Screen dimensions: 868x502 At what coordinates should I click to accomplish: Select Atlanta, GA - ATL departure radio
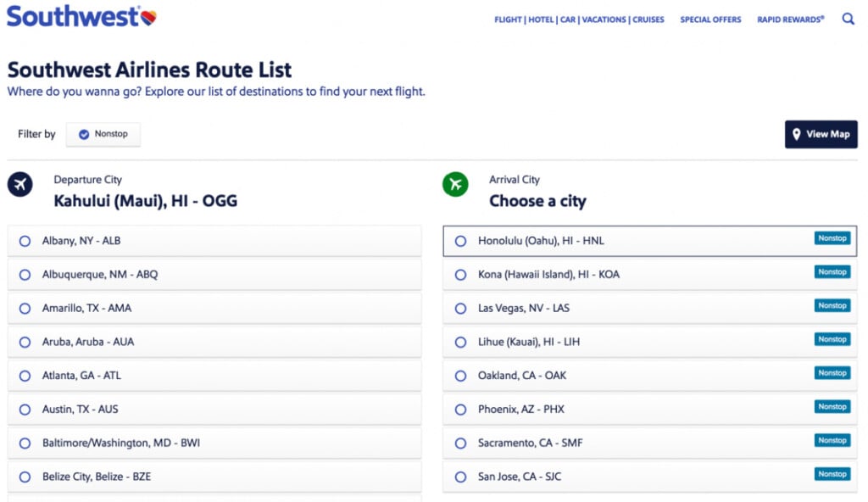(x=25, y=376)
